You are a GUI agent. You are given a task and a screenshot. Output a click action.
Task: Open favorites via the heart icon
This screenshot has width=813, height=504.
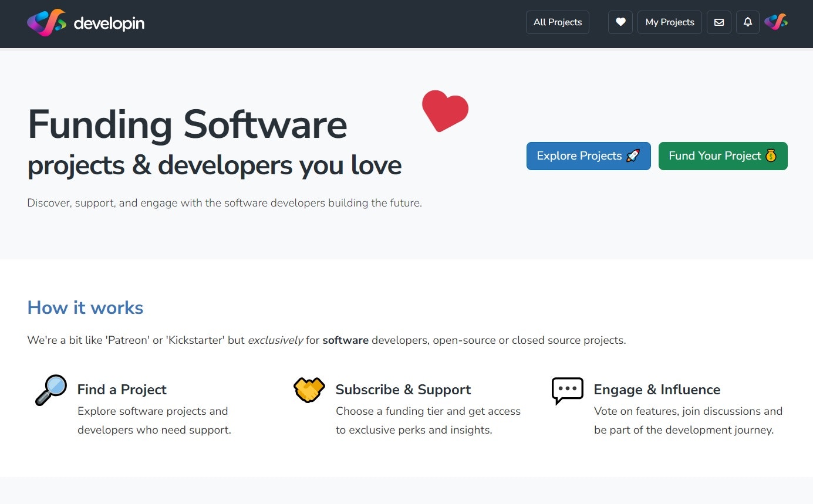click(620, 22)
